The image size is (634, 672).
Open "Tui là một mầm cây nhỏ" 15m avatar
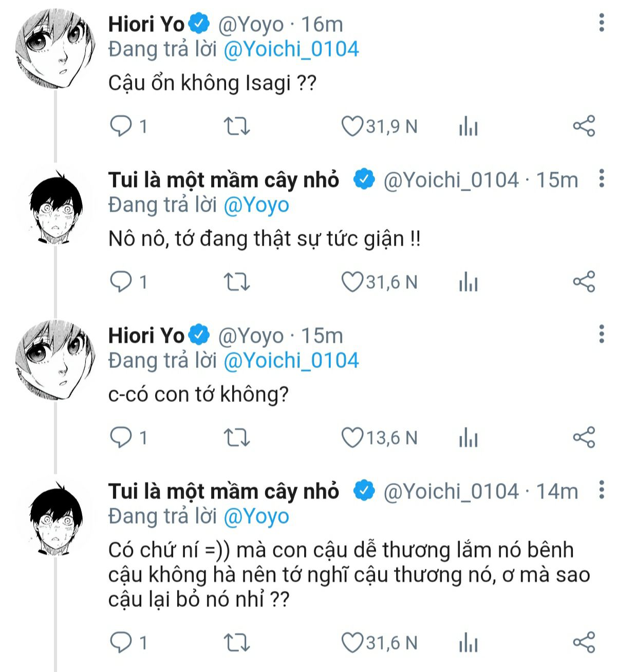coord(55,207)
